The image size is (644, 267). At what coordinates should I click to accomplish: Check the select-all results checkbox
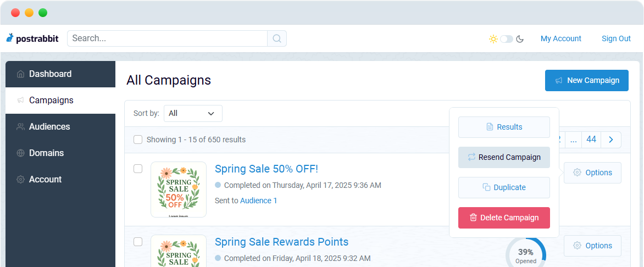point(138,140)
